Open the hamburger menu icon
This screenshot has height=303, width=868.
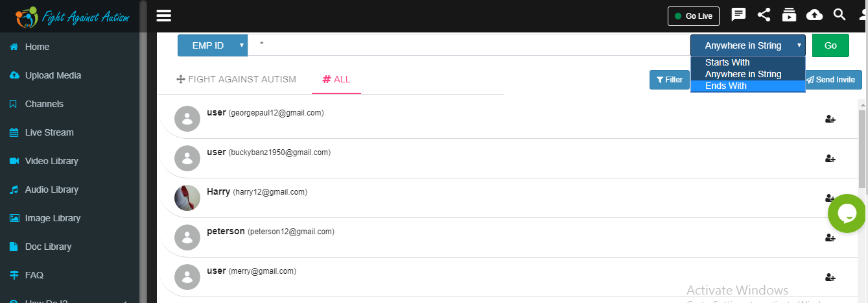tap(163, 16)
